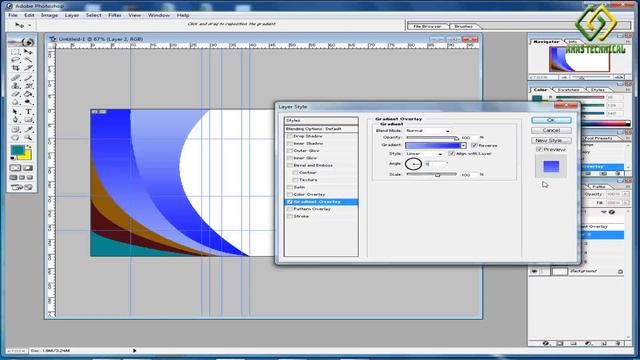
Task: Click the Angle value input field
Action: click(x=436, y=164)
